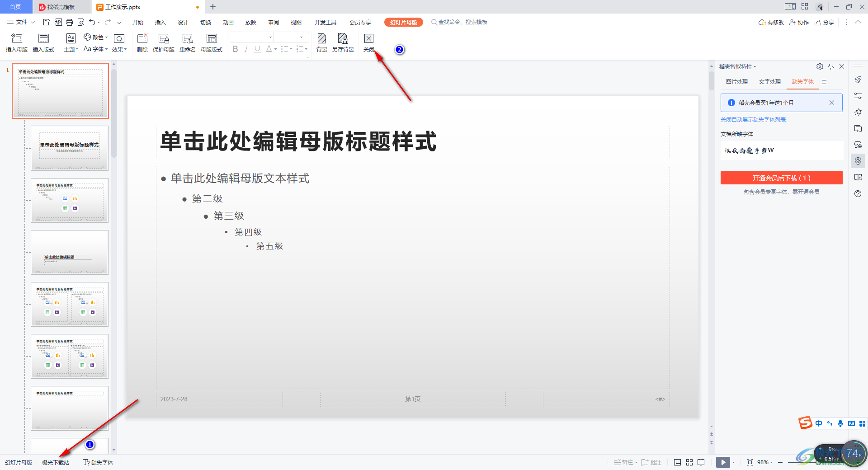Open the font size combo box
The image size is (868, 470).
[291, 37]
